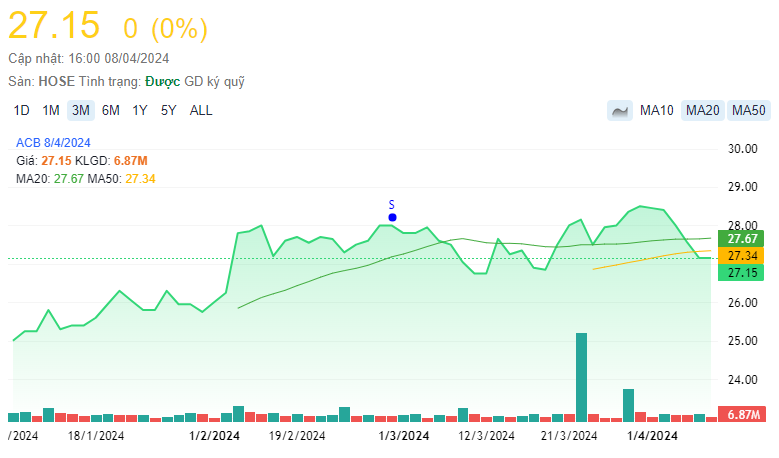This screenshot has width=779, height=458.
Task: Click the 27.15 current price axis label
Action: tap(743, 273)
